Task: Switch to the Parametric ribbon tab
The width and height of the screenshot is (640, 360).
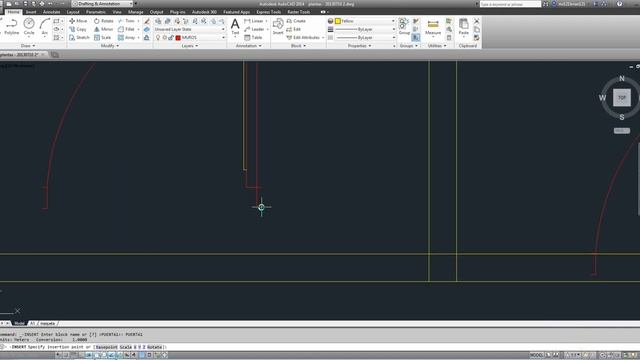Action: (x=96, y=12)
